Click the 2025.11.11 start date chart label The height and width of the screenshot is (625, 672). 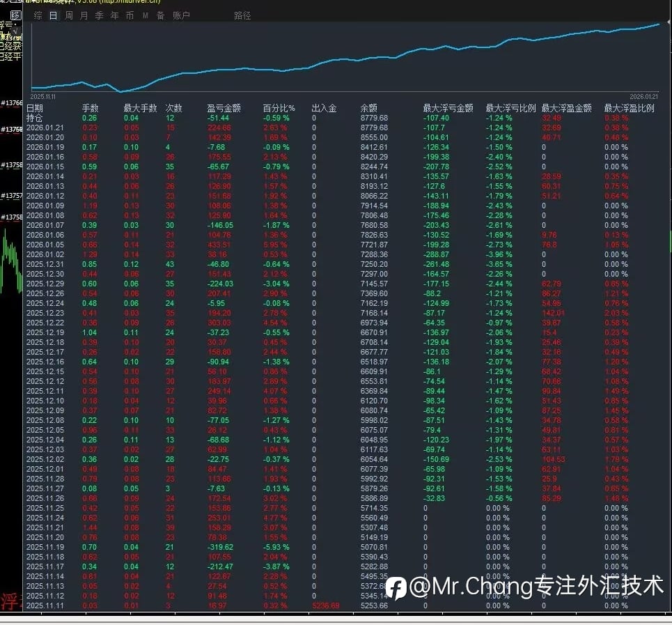[x=43, y=96]
